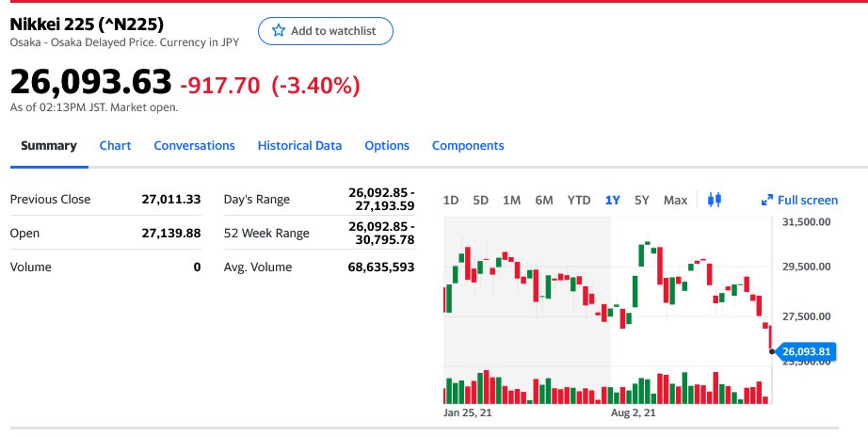The height and width of the screenshot is (437, 868).
Task: Click the 52 week range value ending 30,795.78
Action: pos(381,234)
